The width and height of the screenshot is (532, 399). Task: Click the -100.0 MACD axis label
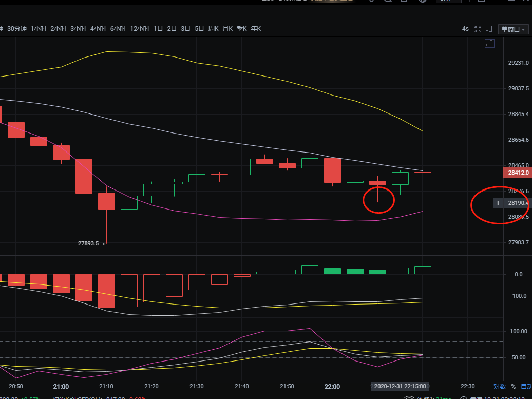tap(520, 296)
